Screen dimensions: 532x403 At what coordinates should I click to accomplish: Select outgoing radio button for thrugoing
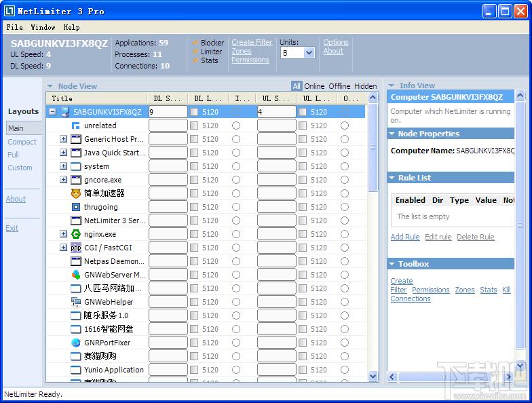click(x=345, y=207)
